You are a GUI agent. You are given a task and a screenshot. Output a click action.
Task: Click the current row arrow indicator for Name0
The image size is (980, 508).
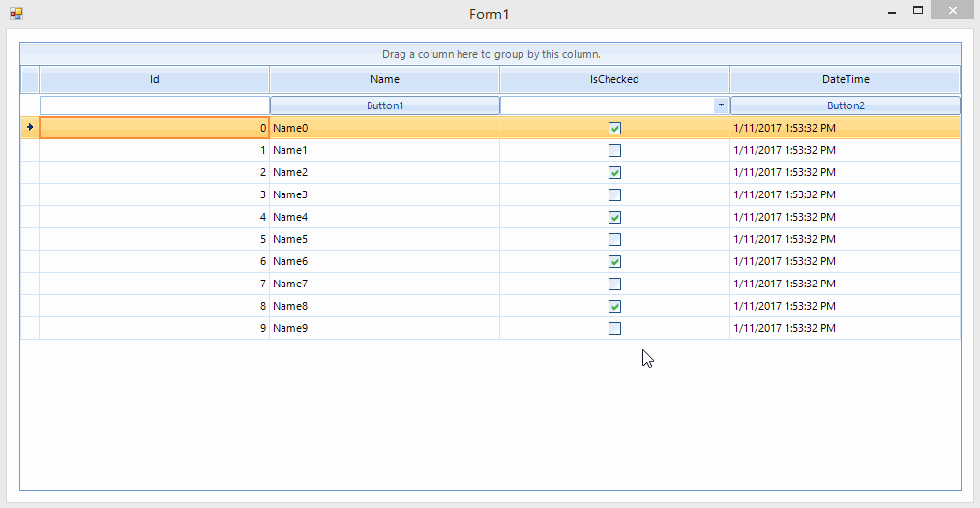point(29,127)
